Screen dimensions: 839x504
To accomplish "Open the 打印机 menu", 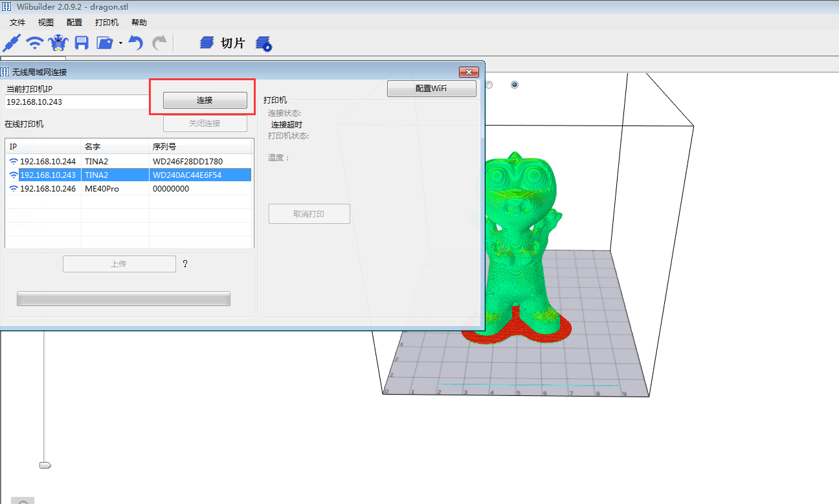I will pos(107,23).
